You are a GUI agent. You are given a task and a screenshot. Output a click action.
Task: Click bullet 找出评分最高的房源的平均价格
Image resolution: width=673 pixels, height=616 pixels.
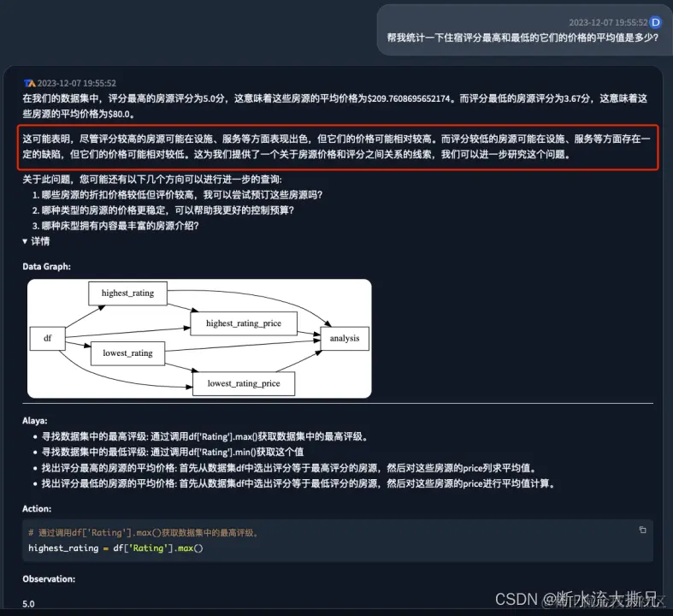point(290,468)
